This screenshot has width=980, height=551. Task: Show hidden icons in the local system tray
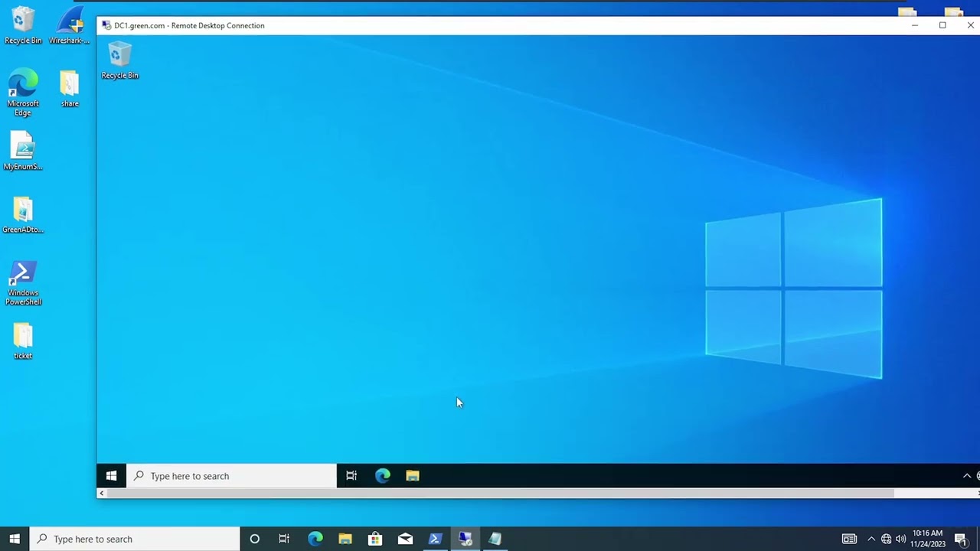pos(871,539)
